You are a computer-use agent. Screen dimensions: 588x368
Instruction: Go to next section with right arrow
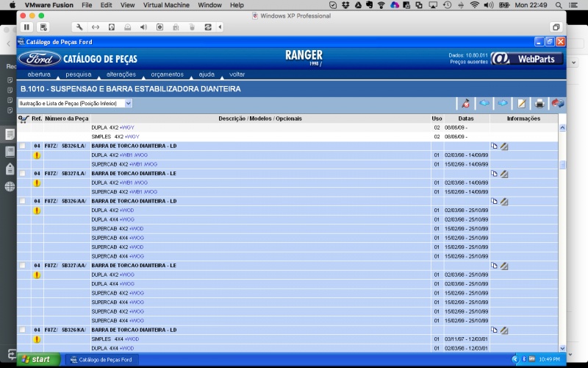[x=503, y=103]
